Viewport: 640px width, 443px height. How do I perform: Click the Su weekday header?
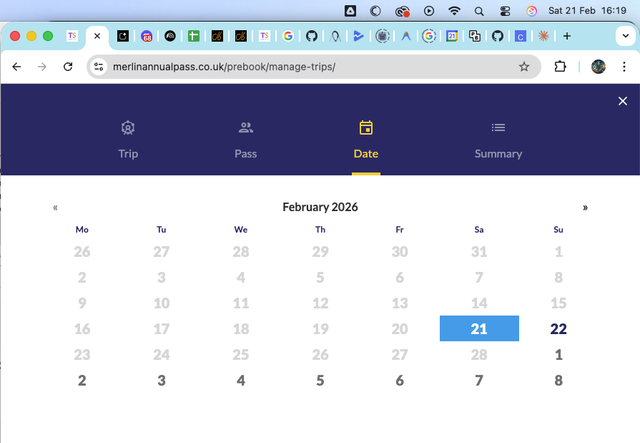point(558,229)
